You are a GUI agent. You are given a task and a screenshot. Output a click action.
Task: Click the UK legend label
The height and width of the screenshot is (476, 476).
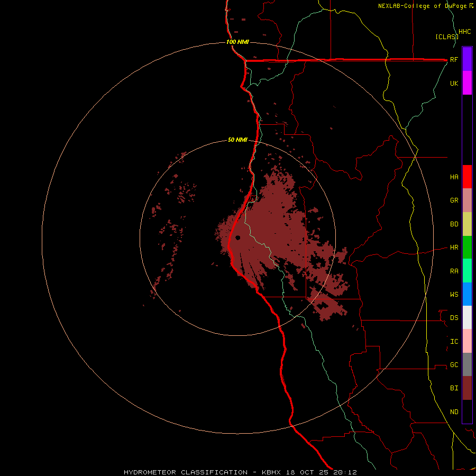tap(454, 83)
